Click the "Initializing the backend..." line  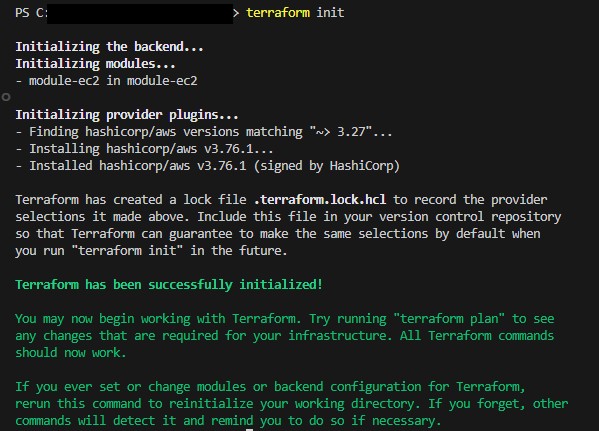click(109, 47)
